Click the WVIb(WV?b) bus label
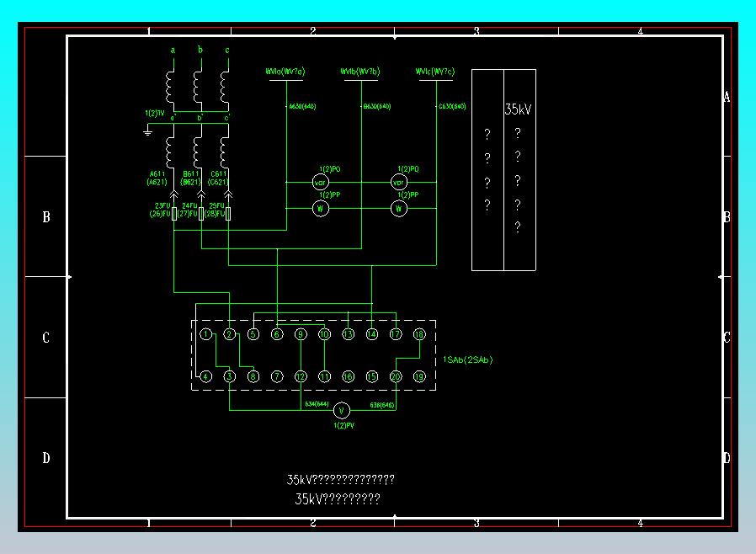 (360, 72)
